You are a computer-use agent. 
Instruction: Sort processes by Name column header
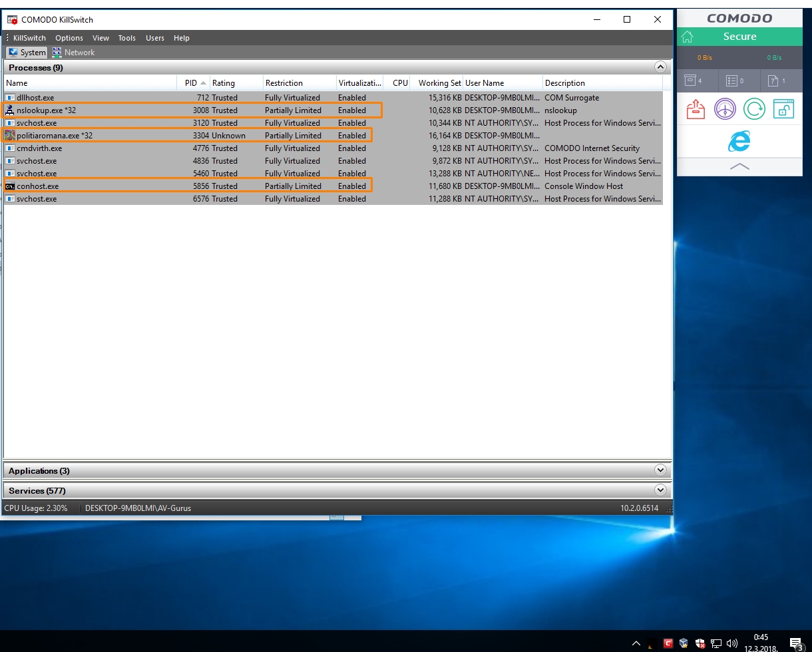(91, 83)
